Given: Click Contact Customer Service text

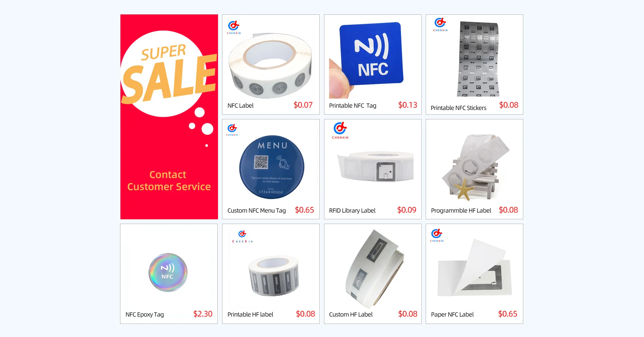Looking at the screenshot, I should click(x=169, y=180).
